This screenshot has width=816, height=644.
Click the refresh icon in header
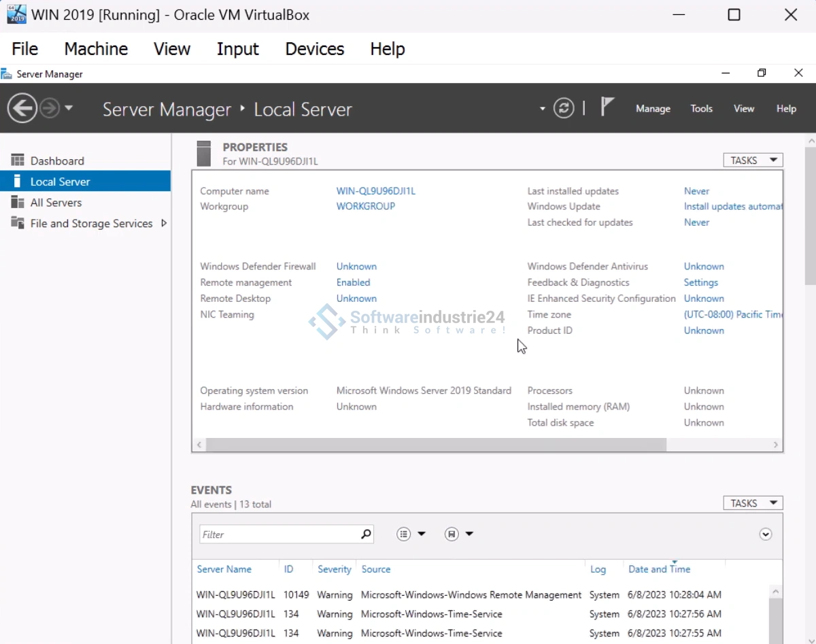[x=563, y=108]
